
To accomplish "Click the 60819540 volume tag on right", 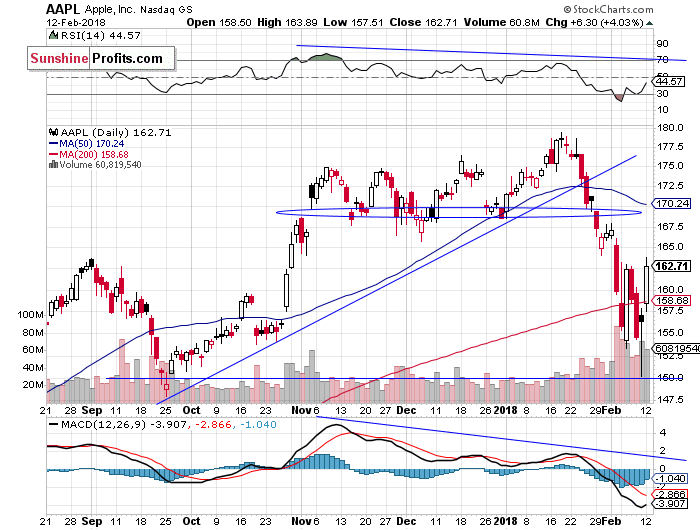I will [x=676, y=348].
